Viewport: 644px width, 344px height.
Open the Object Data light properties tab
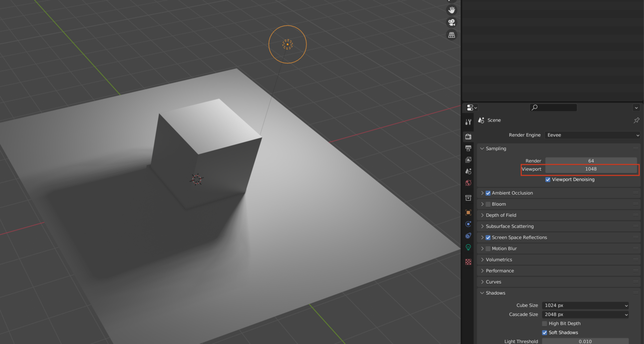click(468, 248)
